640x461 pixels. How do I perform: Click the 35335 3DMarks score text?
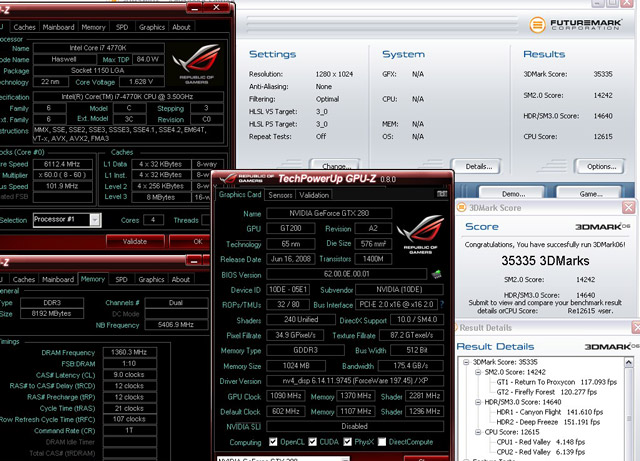[545, 261]
